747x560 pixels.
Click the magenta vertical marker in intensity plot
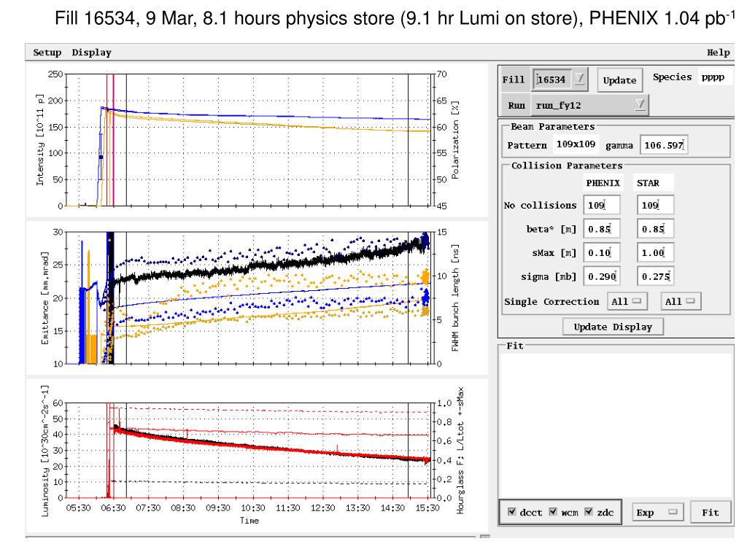pos(113,140)
